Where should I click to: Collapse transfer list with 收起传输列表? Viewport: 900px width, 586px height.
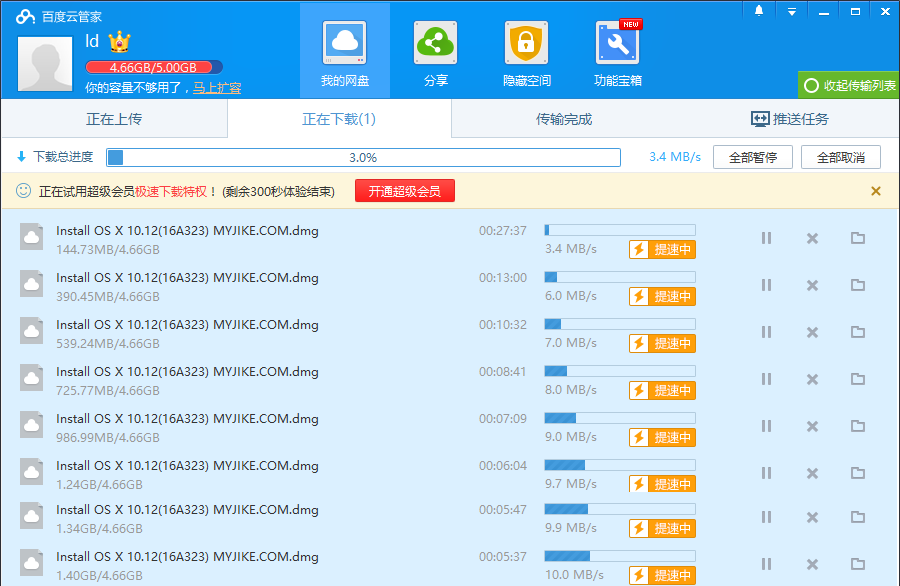pyautogui.click(x=849, y=86)
